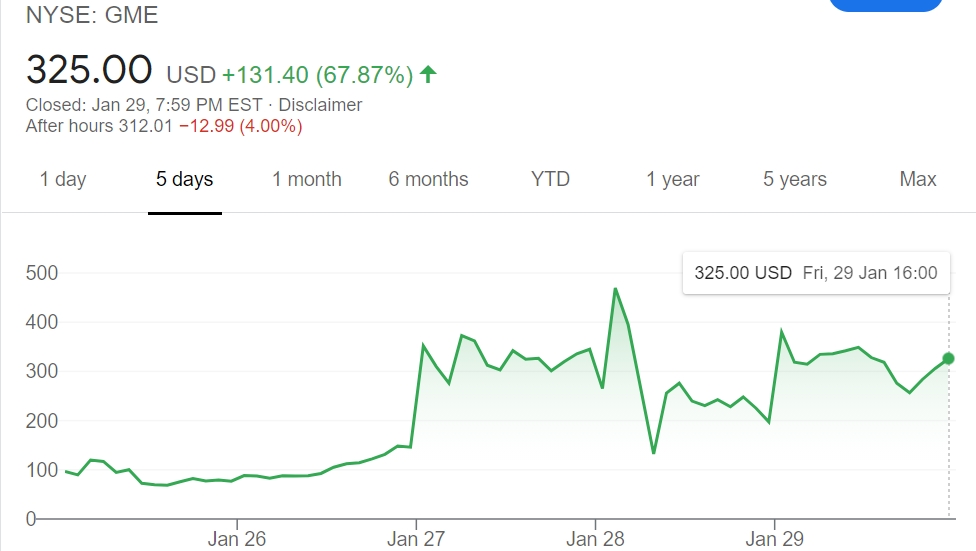The width and height of the screenshot is (976, 551).
Task: Show the 1 month chart
Action: [307, 179]
